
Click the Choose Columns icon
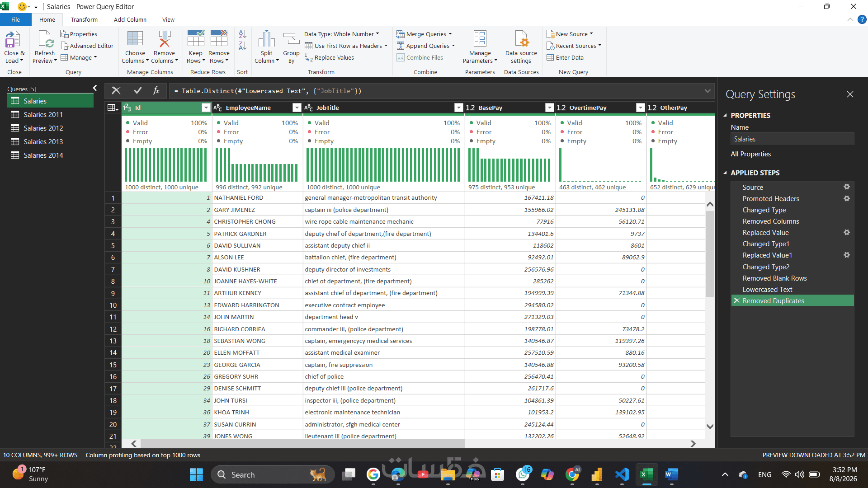click(x=135, y=39)
